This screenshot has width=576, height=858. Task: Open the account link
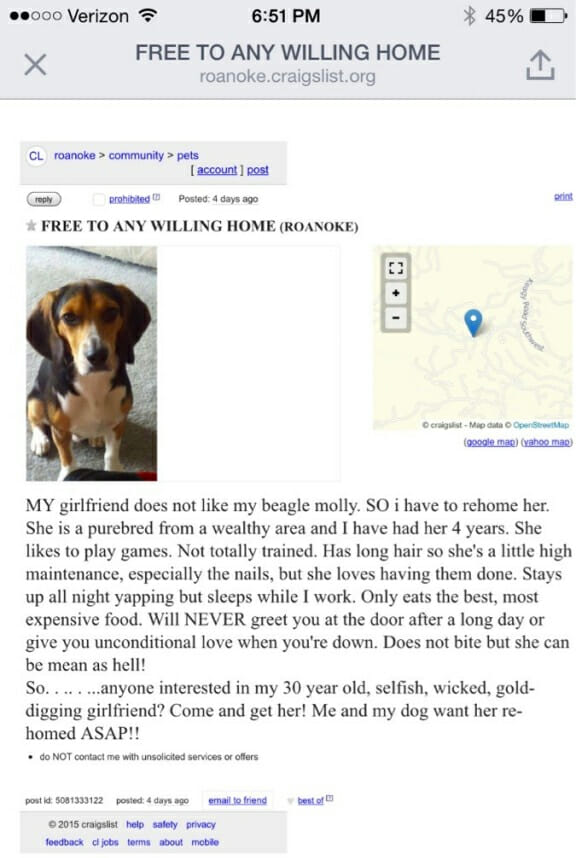(x=217, y=169)
